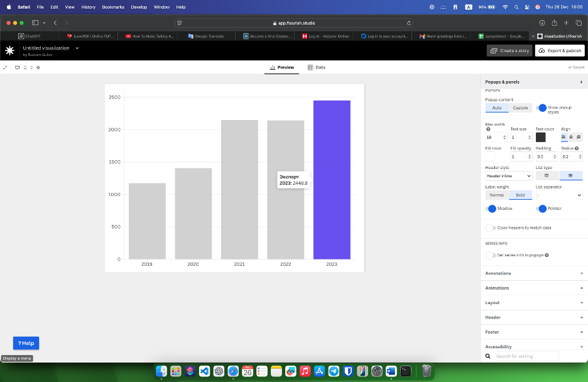Enable Set series info in popups
This screenshot has width=588, height=382.
491,255
